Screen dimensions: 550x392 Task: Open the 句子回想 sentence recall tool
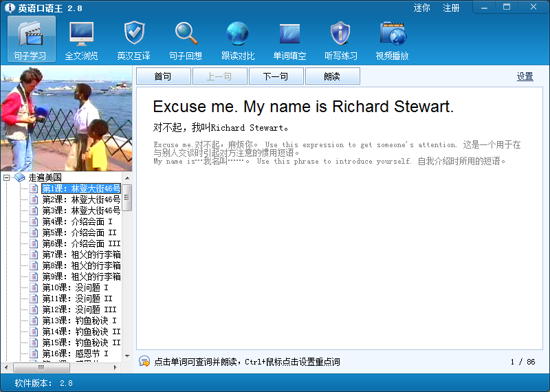pos(186,41)
